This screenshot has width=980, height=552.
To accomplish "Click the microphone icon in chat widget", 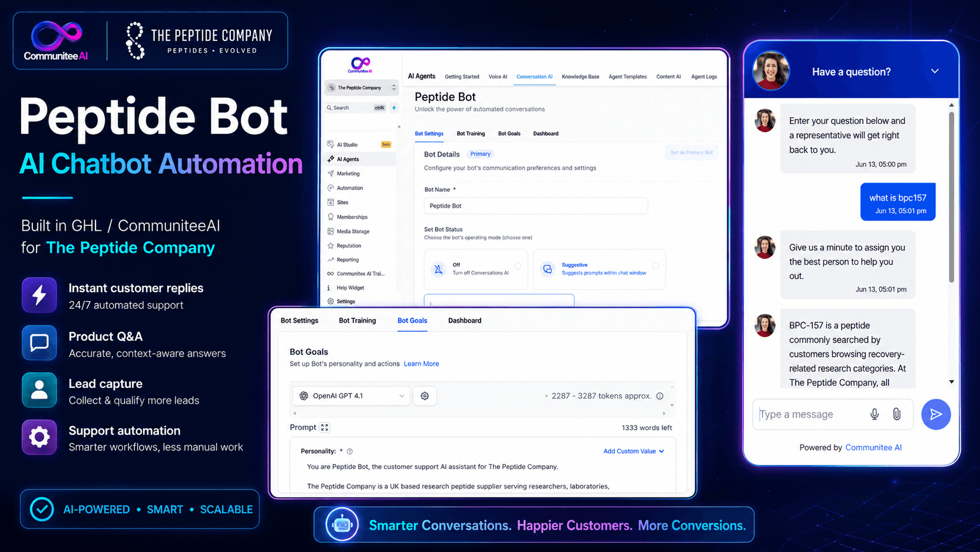I will coord(874,414).
